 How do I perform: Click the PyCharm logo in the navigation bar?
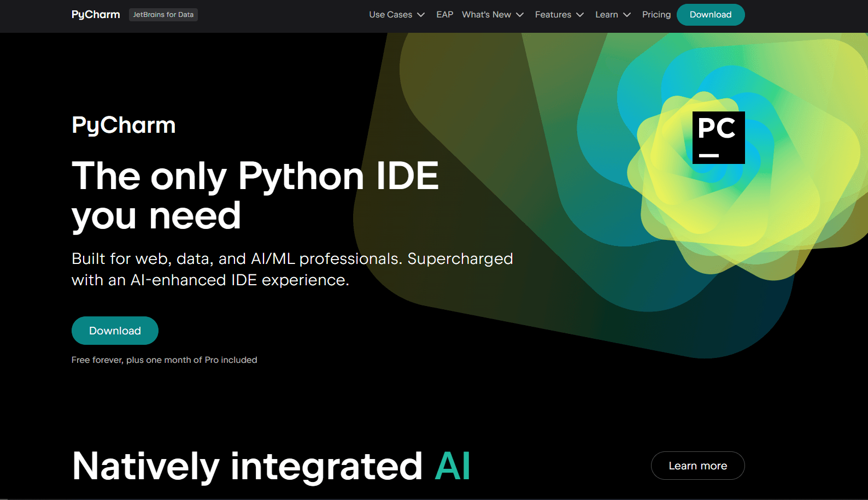(96, 15)
